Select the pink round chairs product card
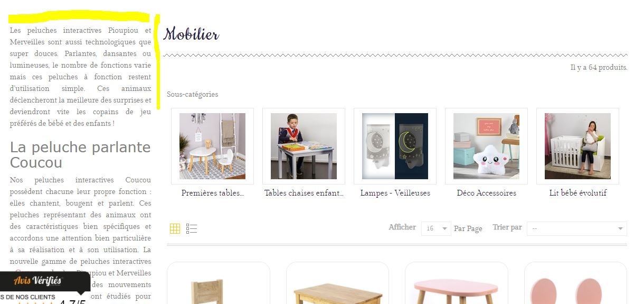The width and height of the screenshot is (644, 304). 575,283
